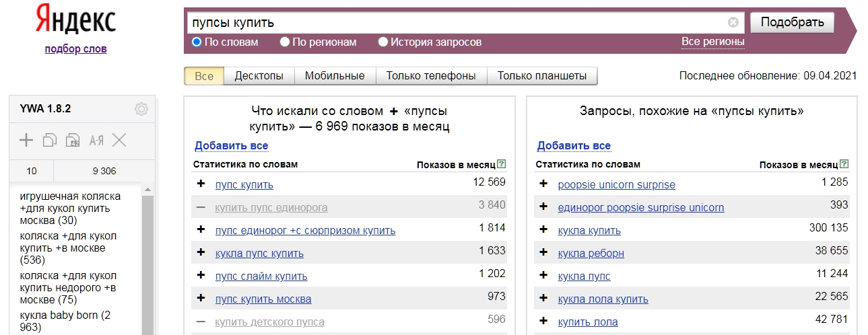Click YWA total frequency '9 306'
Image resolution: width=868 pixels, height=335 pixels.
point(104,171)
